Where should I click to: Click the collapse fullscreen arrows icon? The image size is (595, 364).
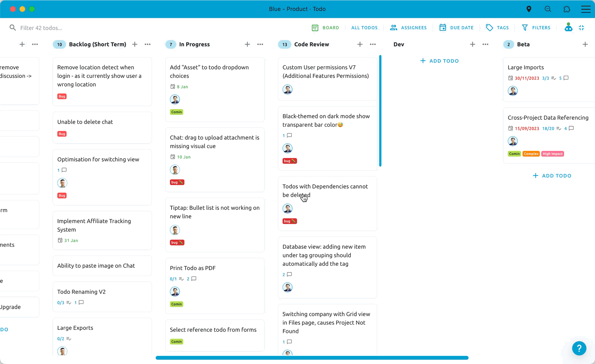(582, 28)
